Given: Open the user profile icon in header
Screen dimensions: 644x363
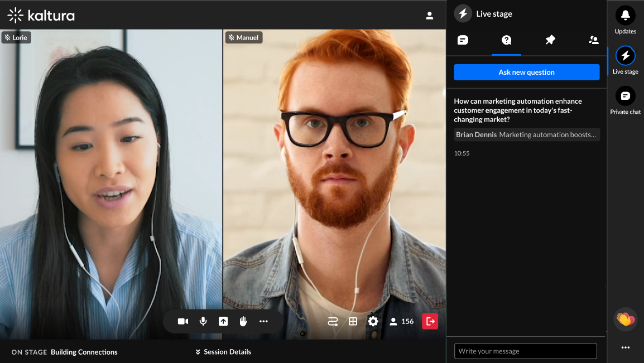Looking at the screenshot, I should pos(429,16).
